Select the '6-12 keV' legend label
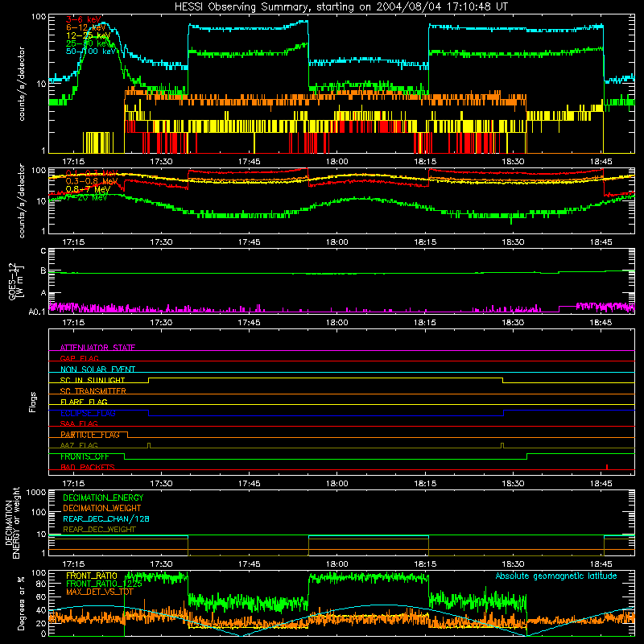644x644 pixels. click(86, 27)
